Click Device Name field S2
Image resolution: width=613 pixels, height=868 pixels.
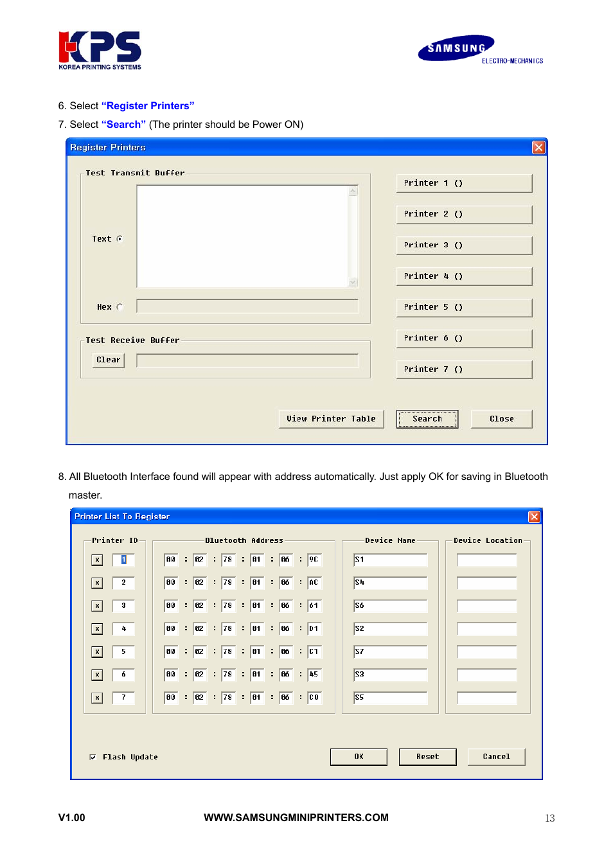(x=391, y=628)
